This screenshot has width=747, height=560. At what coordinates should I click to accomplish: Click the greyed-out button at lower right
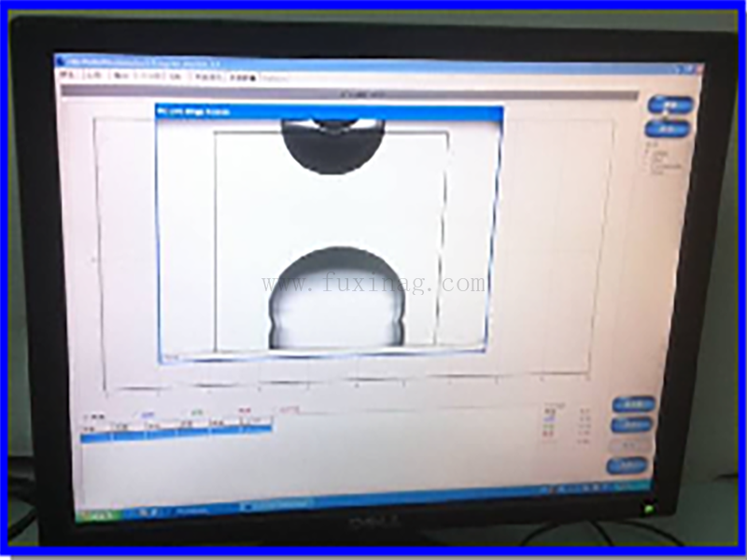pyautogui.click(x=629, y=445)
